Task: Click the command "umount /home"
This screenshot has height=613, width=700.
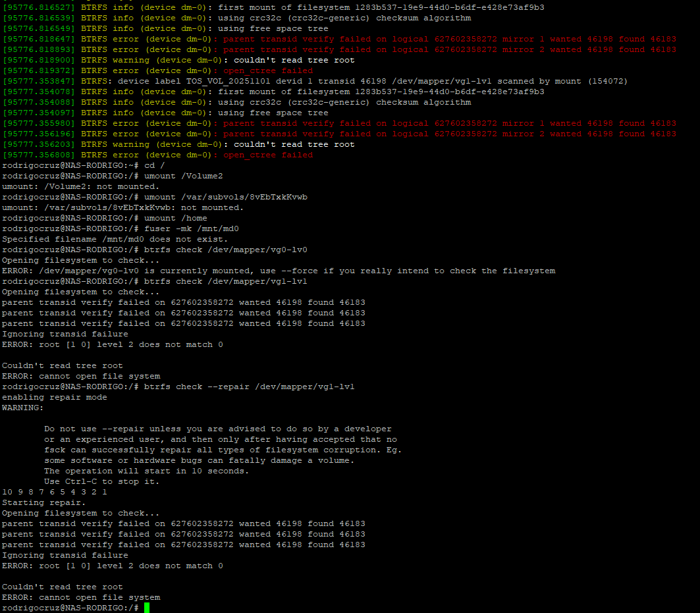Action: (x=175, y=218)
